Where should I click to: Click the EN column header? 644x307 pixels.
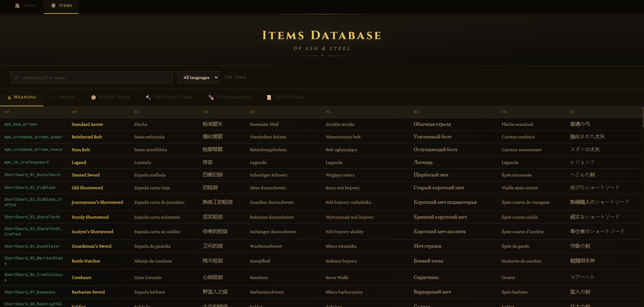(x=74, y=112)
